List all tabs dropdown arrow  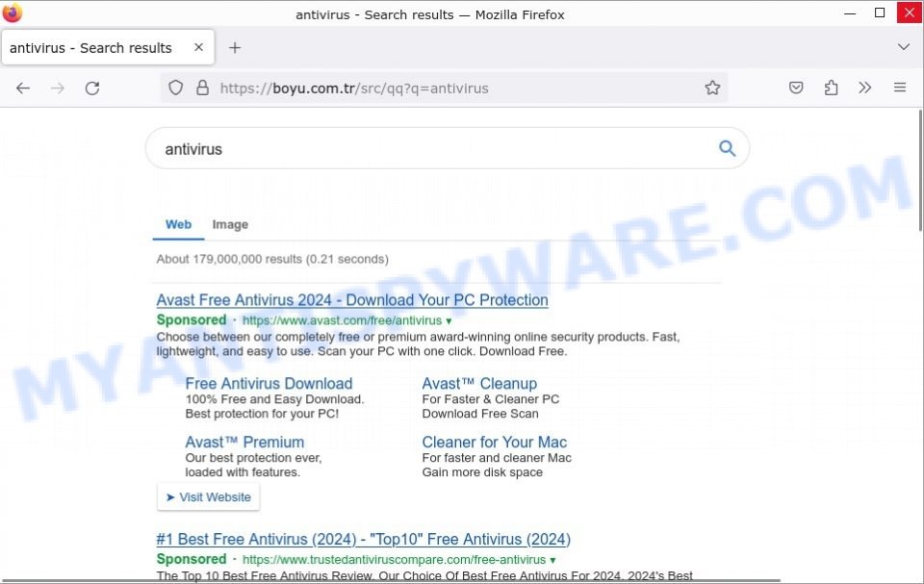904,47
